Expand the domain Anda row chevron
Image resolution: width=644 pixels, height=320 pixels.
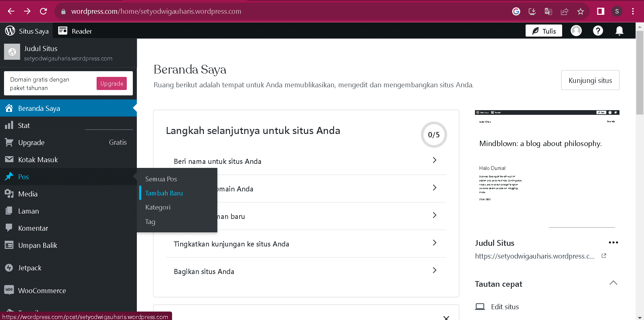(x=434, y=188)
